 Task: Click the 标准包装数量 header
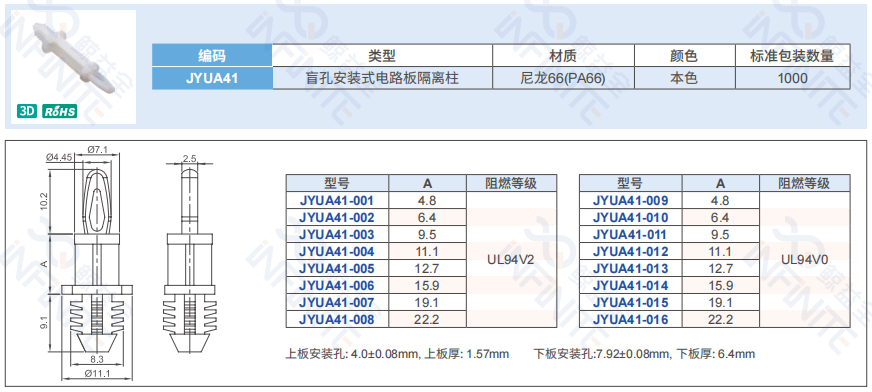tap(792, 56)
